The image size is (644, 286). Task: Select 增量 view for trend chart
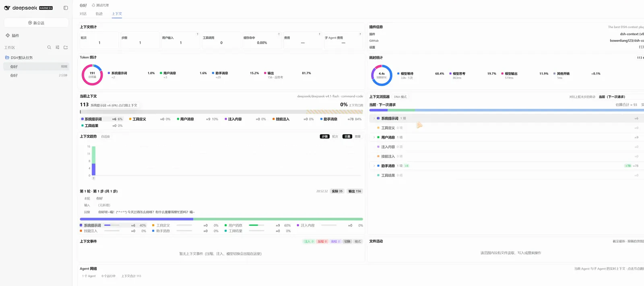[x=357, y=137]
